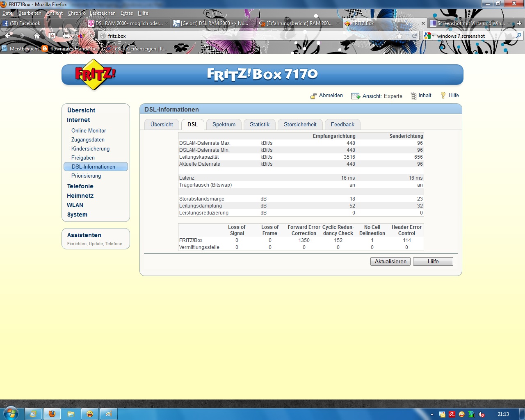Select the Statistik tab
The image size is (525, 420).
pyautogui.click(x=260, y=124)
